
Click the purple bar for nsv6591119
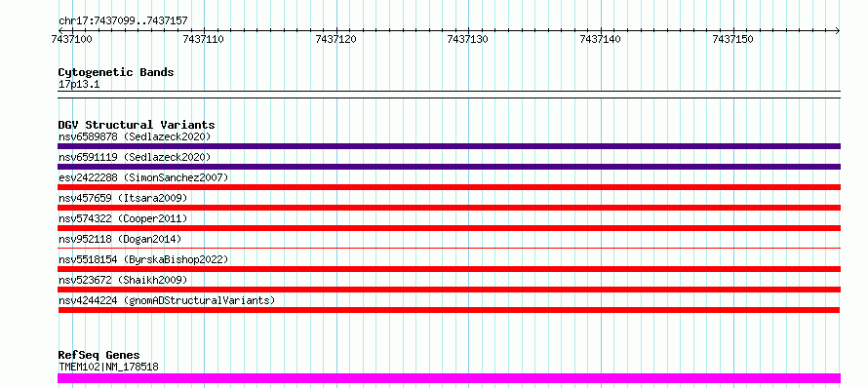point(449,167)
